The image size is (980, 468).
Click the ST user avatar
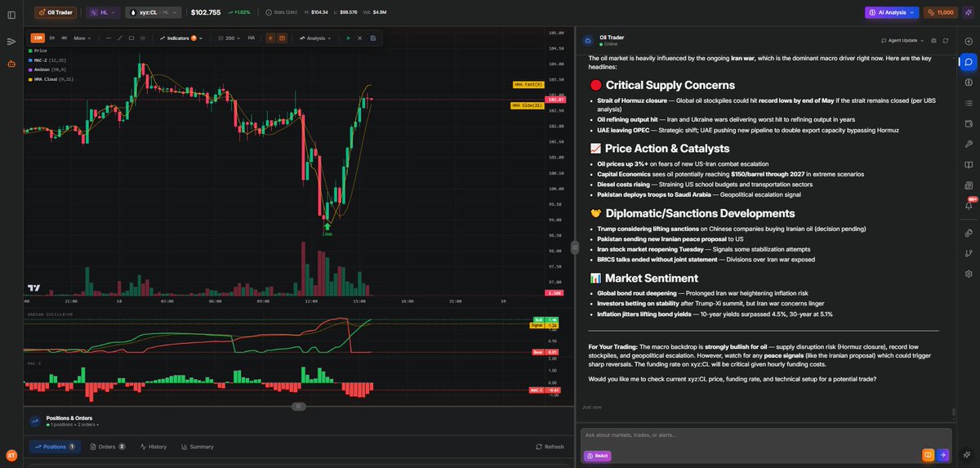(x=11, y=455)
